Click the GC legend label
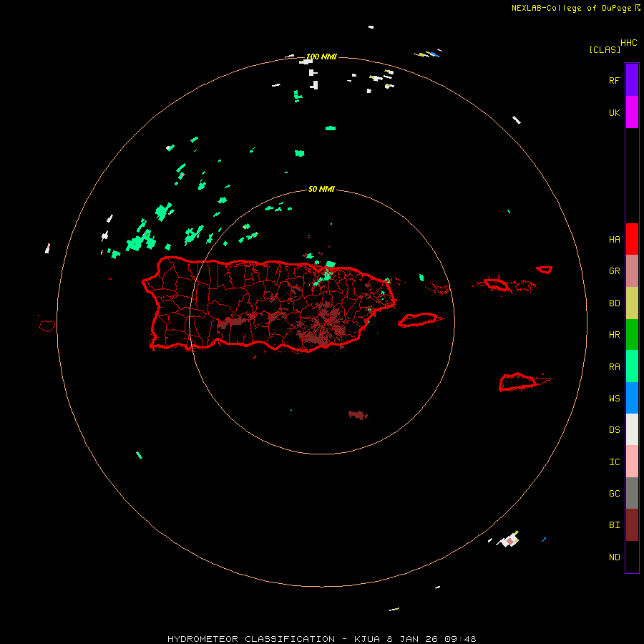Viewport: 644px width, 644px height. (615, 494)
